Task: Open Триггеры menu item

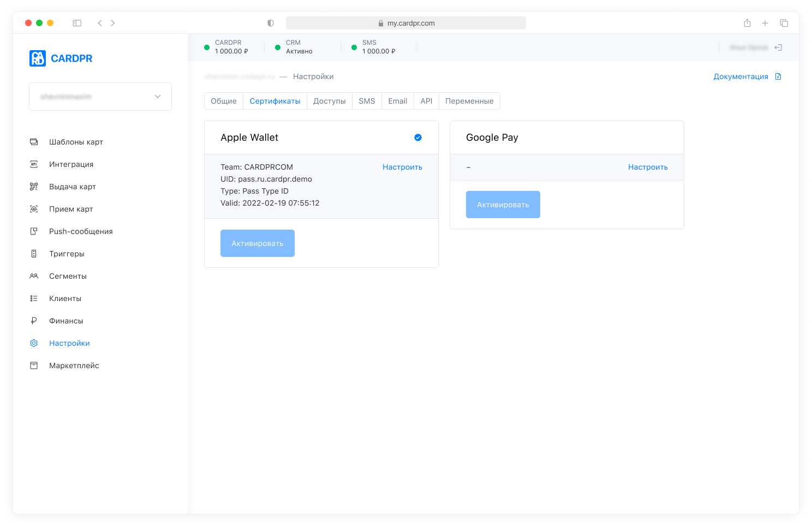Action: point(67,254)
